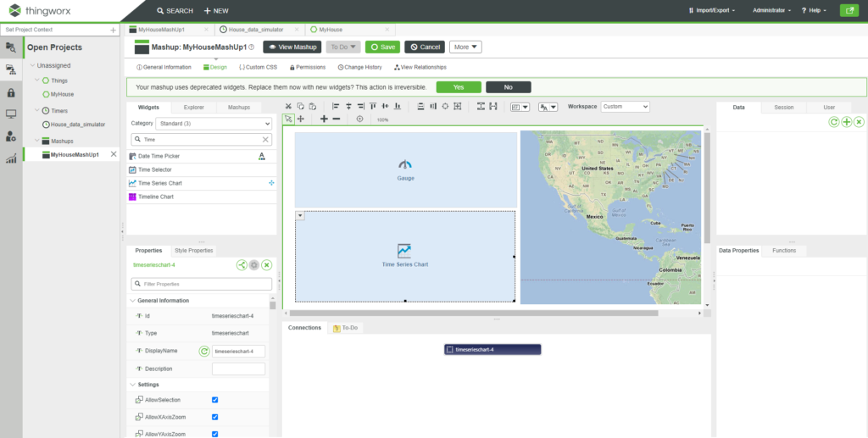Screen dimensions: 868x438
Task: Activate the pan move tool
Action: 301,119
